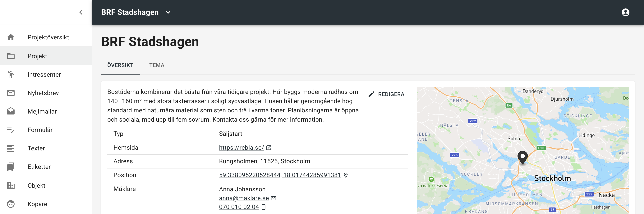The image size is (644, 214).
Task: Open Mejlmallar in the sidebar
Action: point(46,111)
